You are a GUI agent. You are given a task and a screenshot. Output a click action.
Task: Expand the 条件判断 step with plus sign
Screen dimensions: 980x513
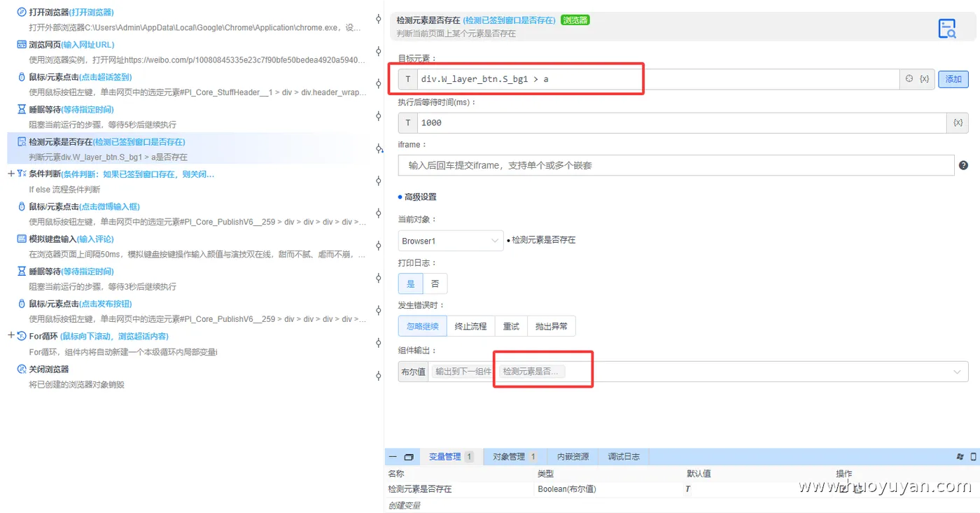pos(10,174)
